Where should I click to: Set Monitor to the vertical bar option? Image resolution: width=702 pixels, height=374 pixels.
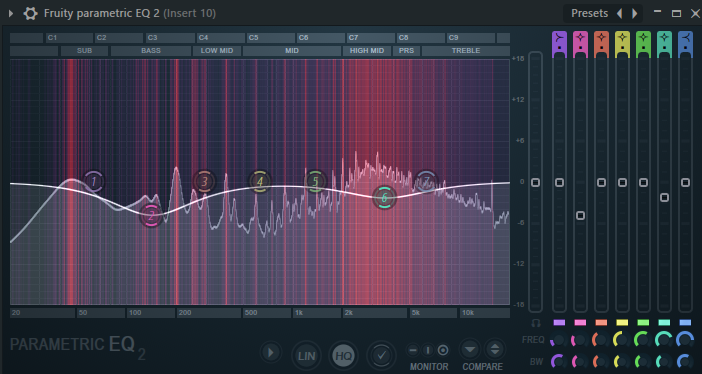click(428, 350)
